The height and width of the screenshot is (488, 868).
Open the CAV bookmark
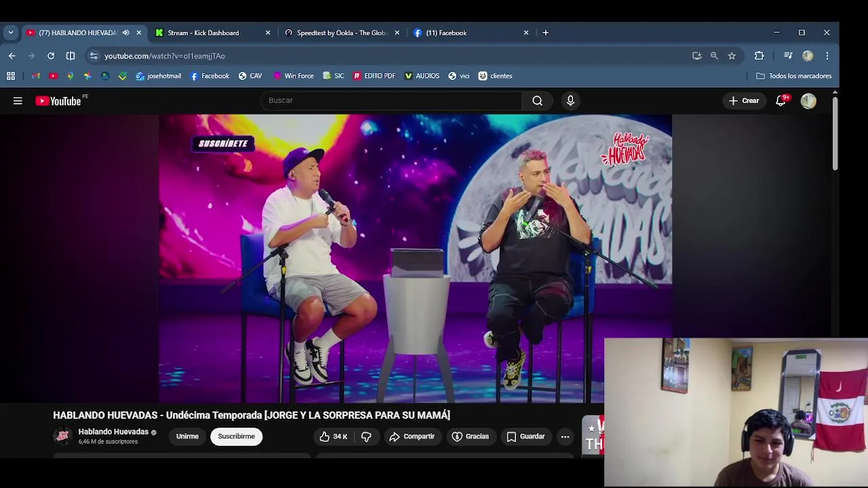point(250,76)
